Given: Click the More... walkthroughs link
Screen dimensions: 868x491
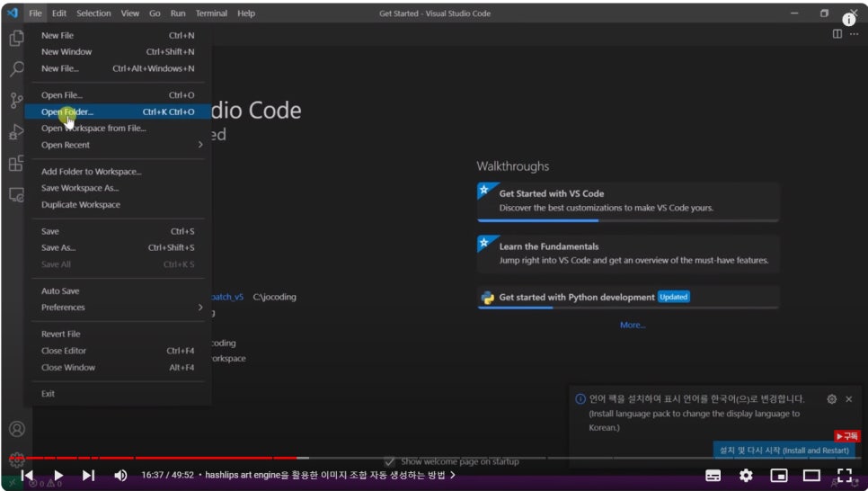Looking at the screenshot, I should point(633,326).
